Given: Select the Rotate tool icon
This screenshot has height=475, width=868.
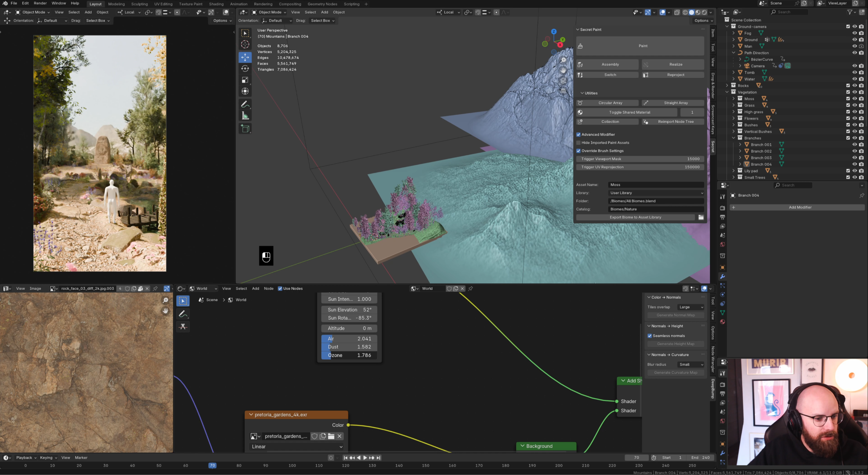Looking at the screenshot, I should (245, 68).
